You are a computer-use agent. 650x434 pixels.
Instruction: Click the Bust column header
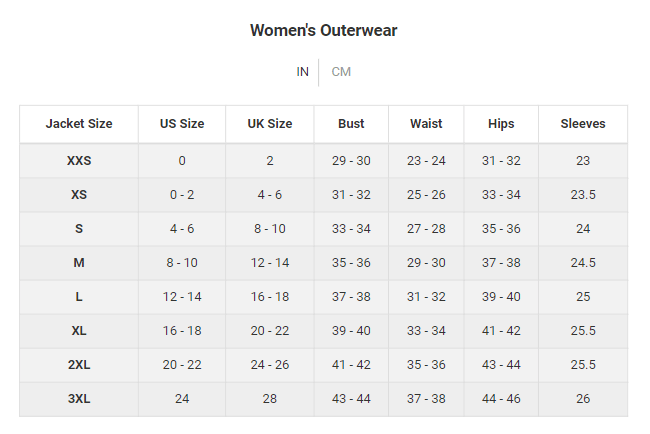click(351, 124)
